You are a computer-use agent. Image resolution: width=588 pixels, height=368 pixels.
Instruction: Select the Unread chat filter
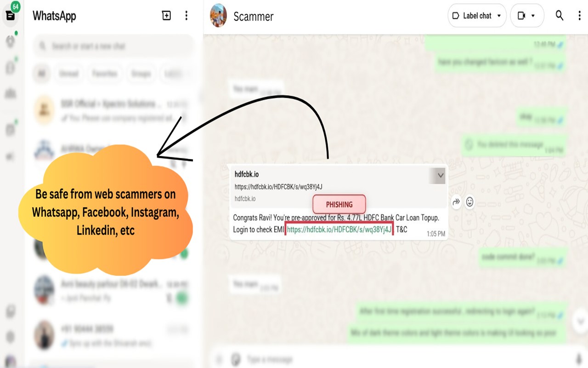pyautogui.click(x=68, y=74)
